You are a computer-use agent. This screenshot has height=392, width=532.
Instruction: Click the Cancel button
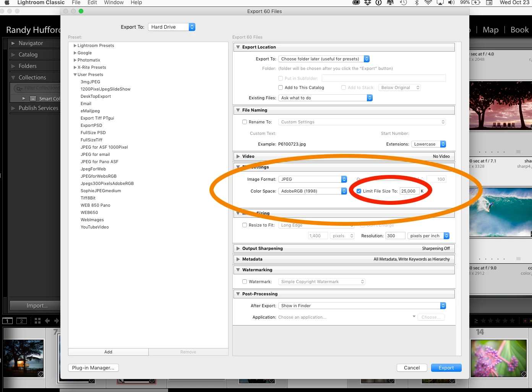point(412,368)
